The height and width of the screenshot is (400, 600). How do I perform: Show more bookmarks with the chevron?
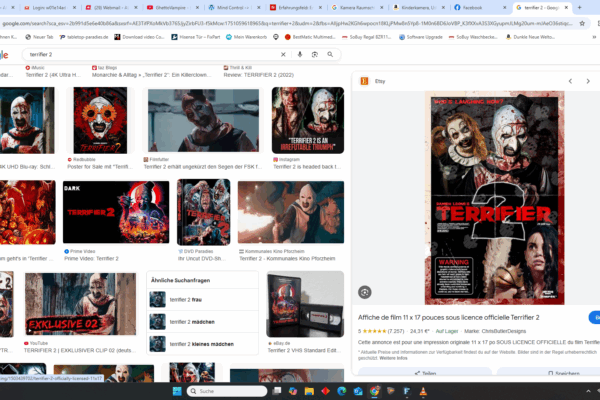(x=594, y=37)
